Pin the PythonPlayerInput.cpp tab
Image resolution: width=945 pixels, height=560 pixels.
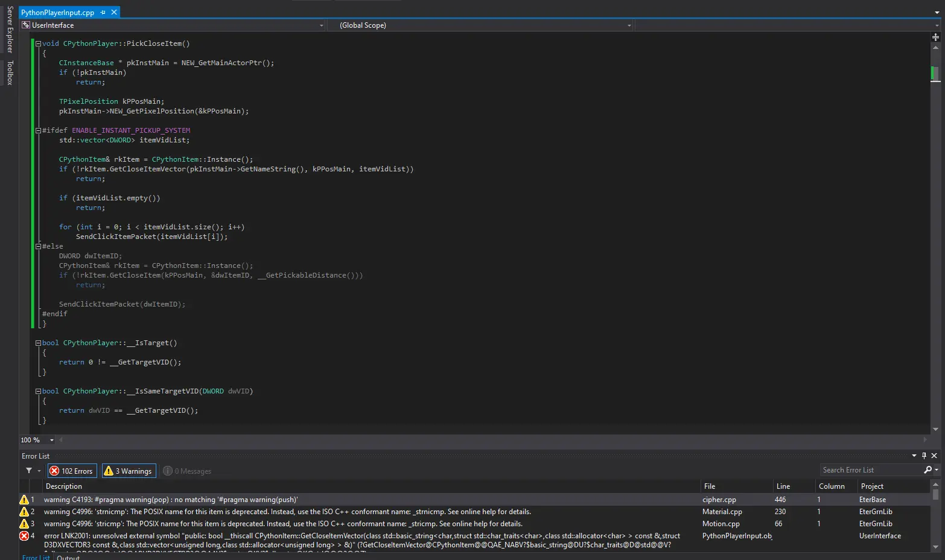click(103, 12)
